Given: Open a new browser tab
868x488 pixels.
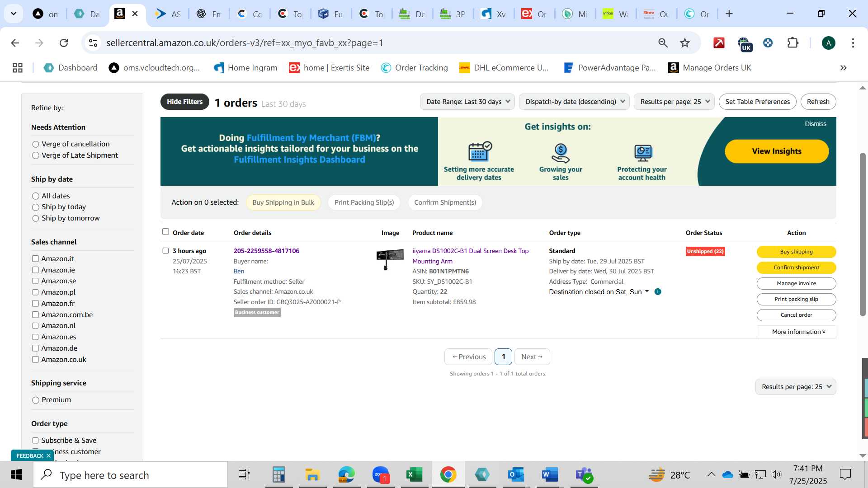Looking at the screenshot, I should tap(729, 14).
